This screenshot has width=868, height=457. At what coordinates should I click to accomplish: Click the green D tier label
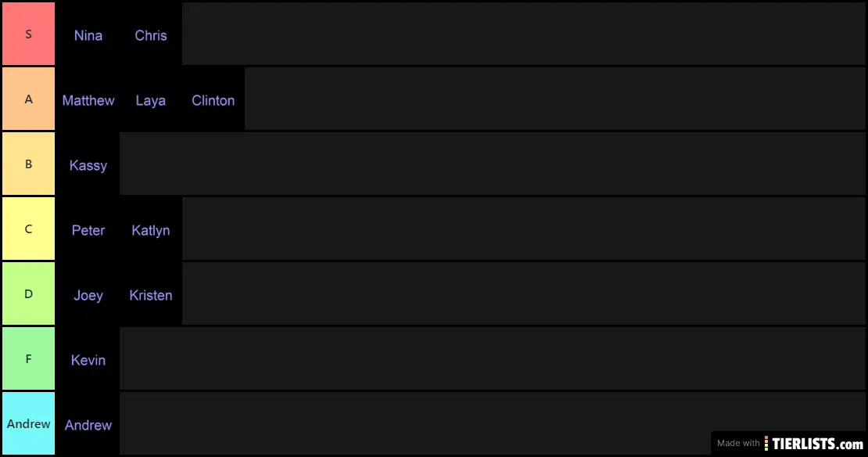28,293
